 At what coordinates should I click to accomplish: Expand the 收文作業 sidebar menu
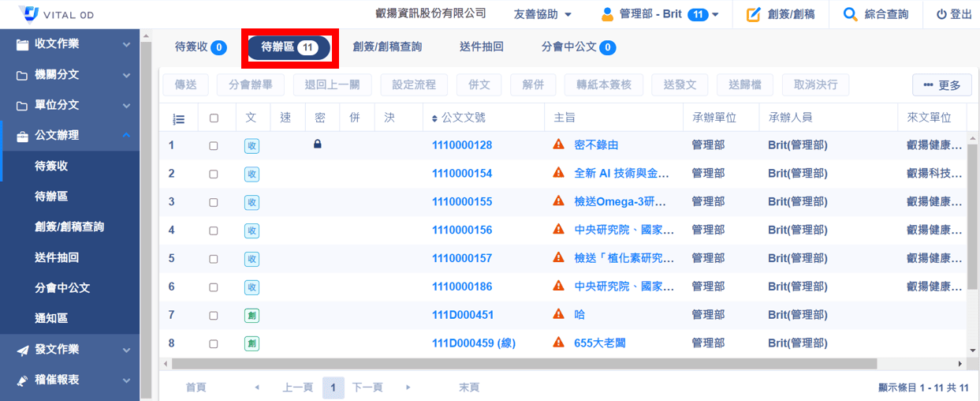[x=69, y=44]
